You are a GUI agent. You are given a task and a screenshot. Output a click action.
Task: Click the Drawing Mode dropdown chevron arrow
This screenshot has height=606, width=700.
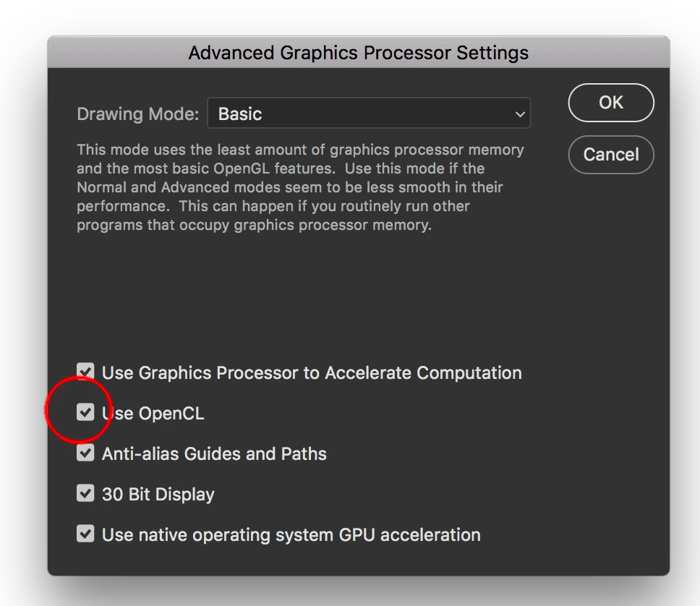coord(520,114)
